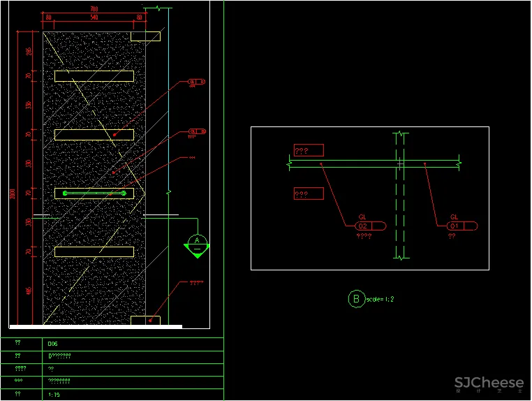Screen dimensions: 532x401
Task: Select the upper red boxed text label
Action: pyautogui.click(x=308, y=150)
